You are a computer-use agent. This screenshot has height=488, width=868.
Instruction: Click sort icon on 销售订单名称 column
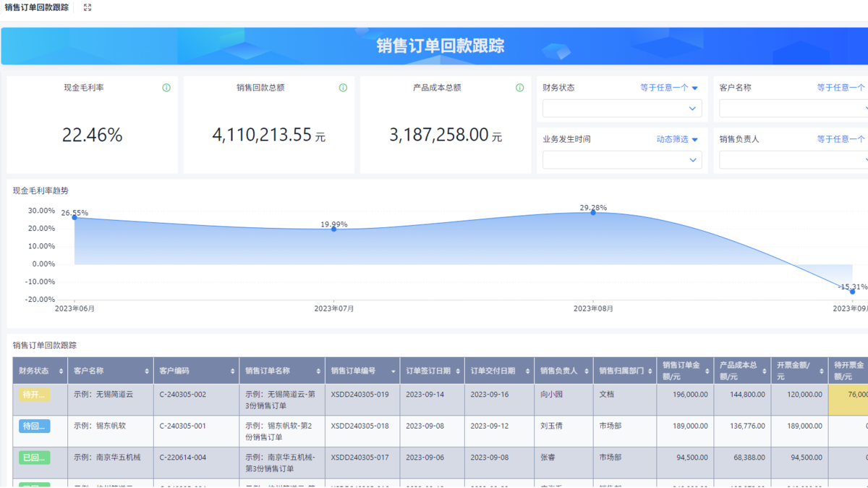(318, 371)
